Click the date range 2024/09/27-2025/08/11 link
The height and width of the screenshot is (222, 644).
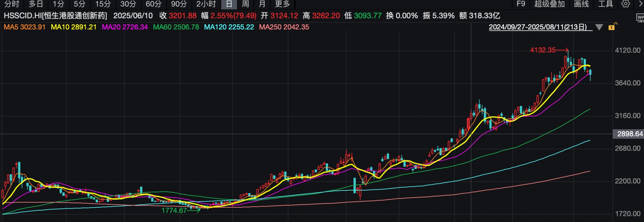point(538,27)
